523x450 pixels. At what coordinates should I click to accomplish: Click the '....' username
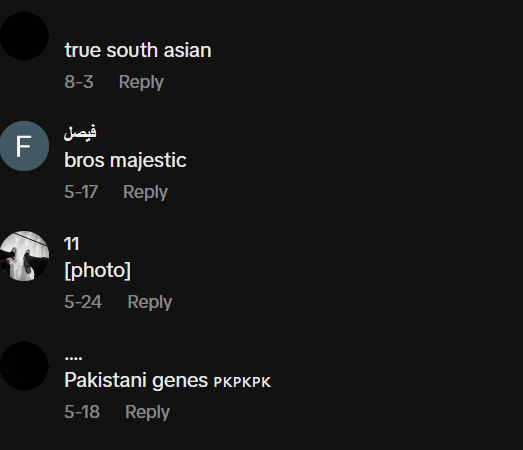[x=73, y=358]
